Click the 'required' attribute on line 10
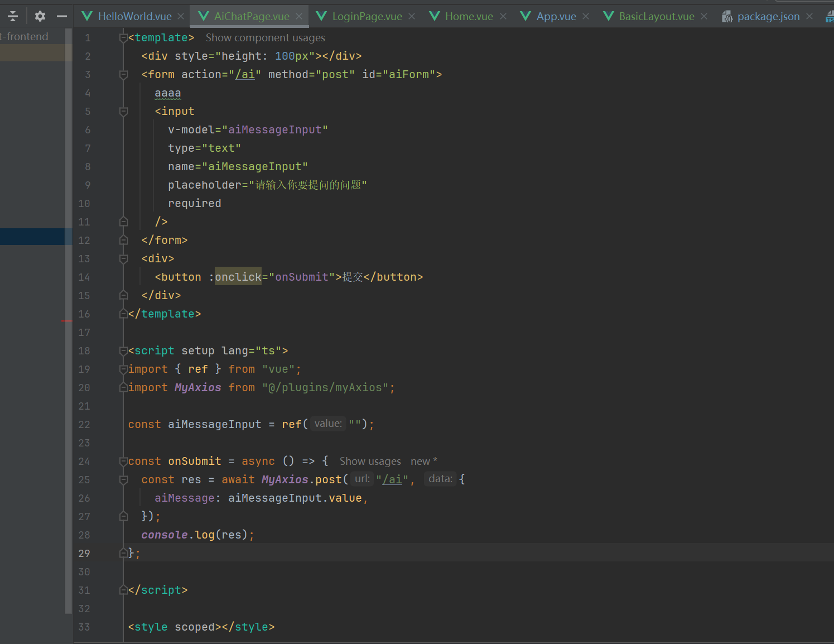Image resolution: width=834 pixels, height=644 pixels. pos(195,204)
